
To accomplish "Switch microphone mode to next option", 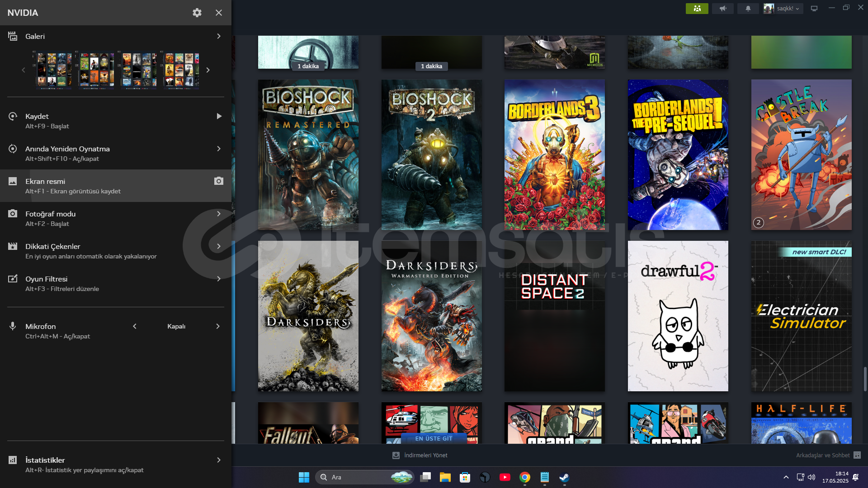I will click(x=218, y=326).
